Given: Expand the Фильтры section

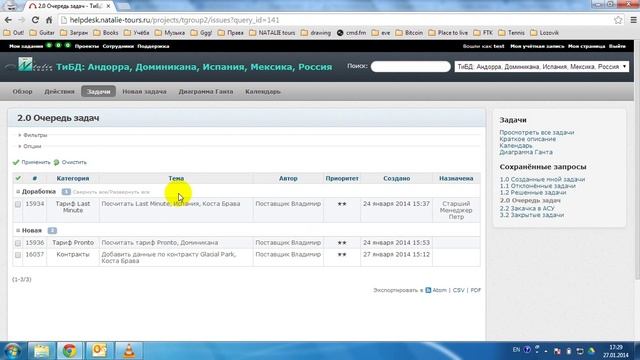Looking at the screenshot, I should 33,135.
